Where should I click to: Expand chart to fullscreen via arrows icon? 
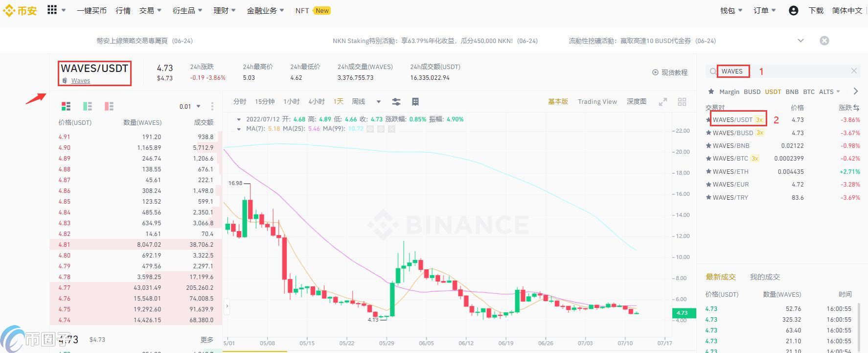coord(663,102)
